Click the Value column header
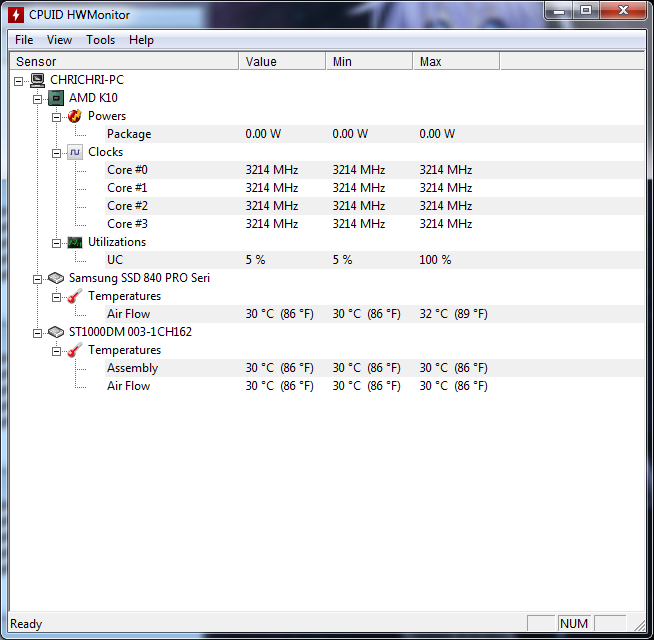654x640 pixels. 282,61
